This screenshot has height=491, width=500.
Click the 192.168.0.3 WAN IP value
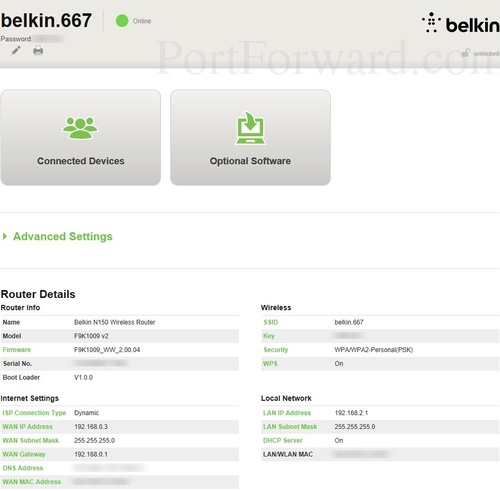pos(91,427)
